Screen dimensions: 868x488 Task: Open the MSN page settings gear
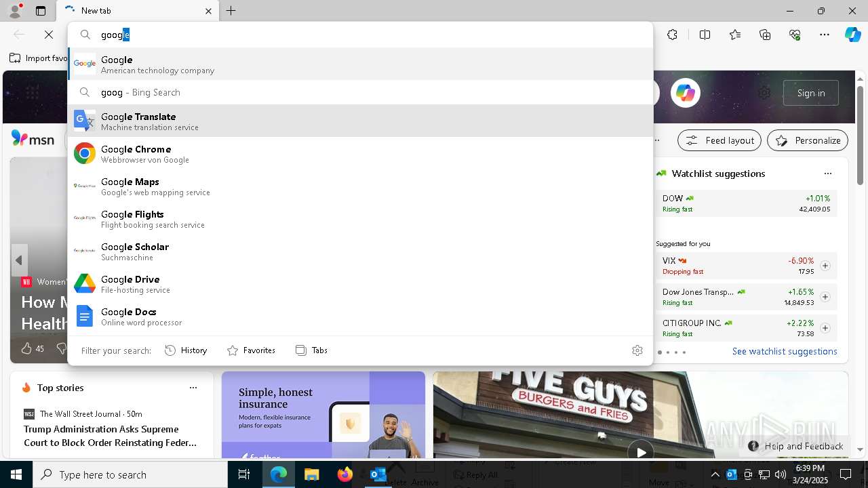(x=764, y=93)
